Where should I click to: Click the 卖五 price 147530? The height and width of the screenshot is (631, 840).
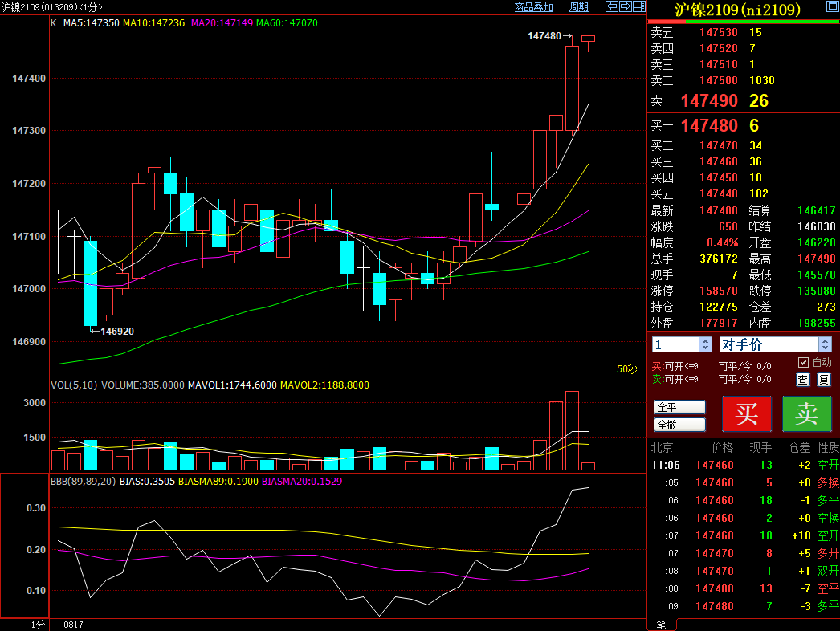pos(719,33)
